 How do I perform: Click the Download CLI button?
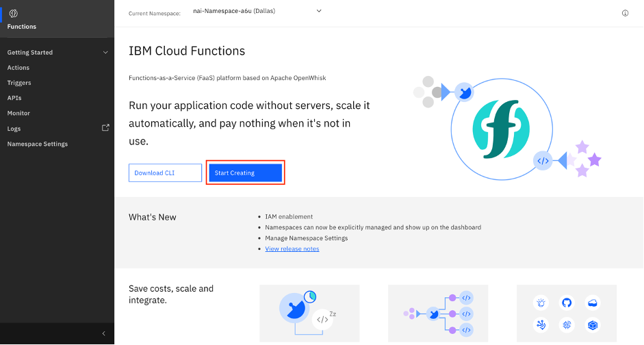[x=165, y=173]
